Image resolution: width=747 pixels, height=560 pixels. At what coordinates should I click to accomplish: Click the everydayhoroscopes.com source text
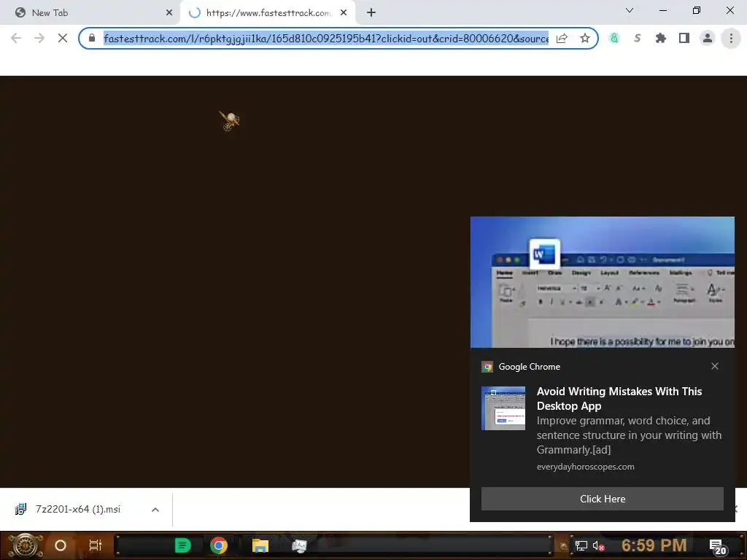pos(586,467)
